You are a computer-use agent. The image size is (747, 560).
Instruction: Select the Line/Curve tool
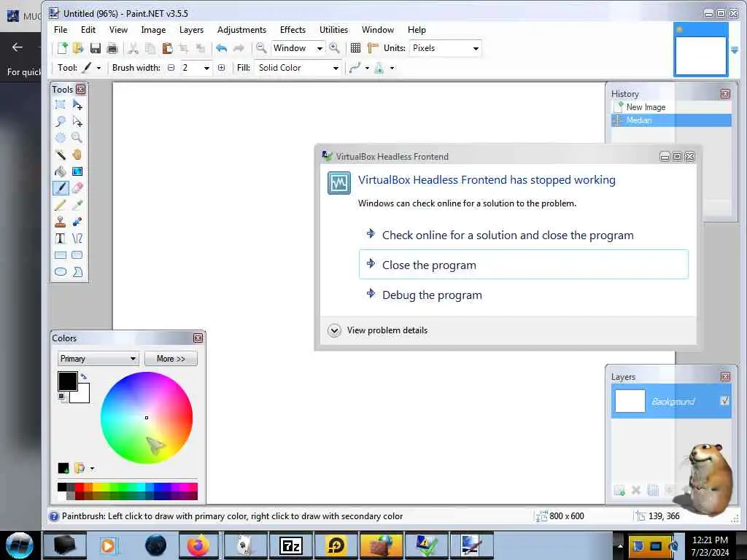77,238
